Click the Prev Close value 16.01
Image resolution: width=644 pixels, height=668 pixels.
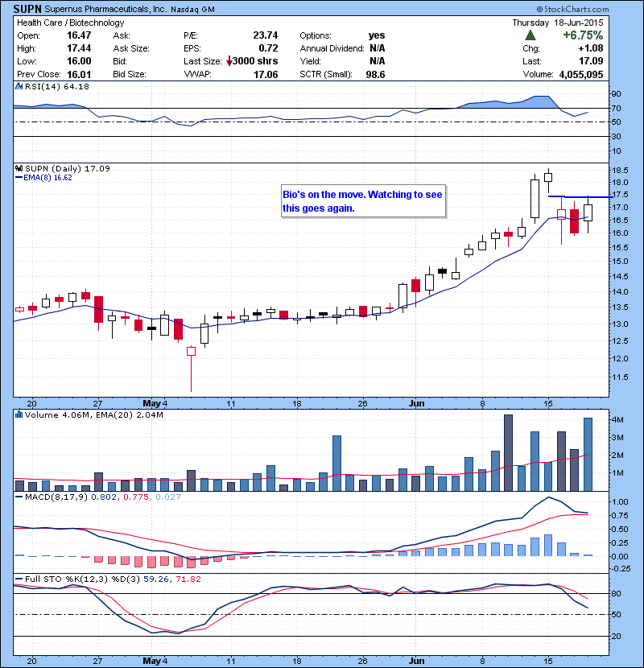click(x=79, y=74)
